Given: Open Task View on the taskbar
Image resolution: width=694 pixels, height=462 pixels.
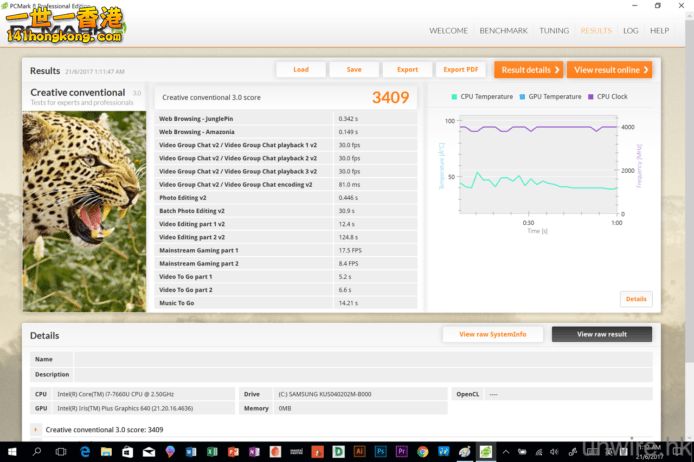Looking at the screenshot, I should (x=61, y=451).
